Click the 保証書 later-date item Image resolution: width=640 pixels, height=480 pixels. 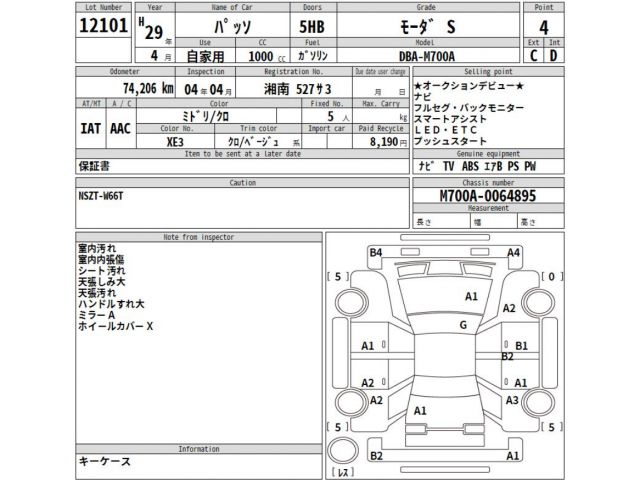pyautogui.click(x=94, y=166)
